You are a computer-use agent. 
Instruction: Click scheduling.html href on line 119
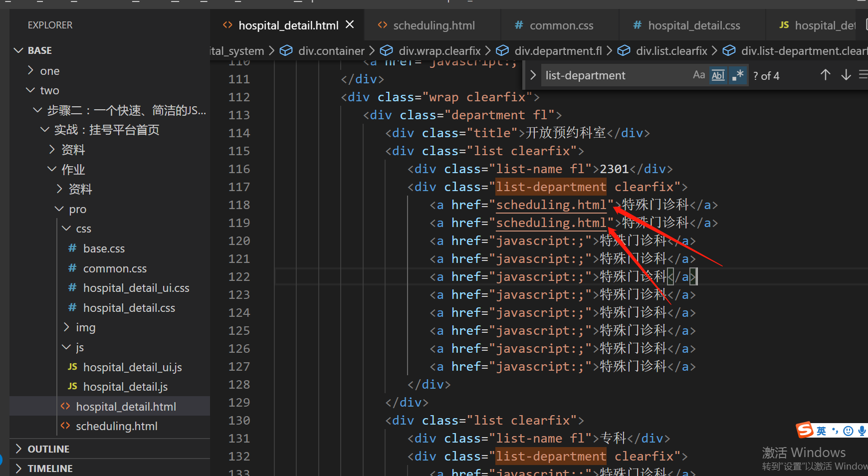(x=551, y=223)
